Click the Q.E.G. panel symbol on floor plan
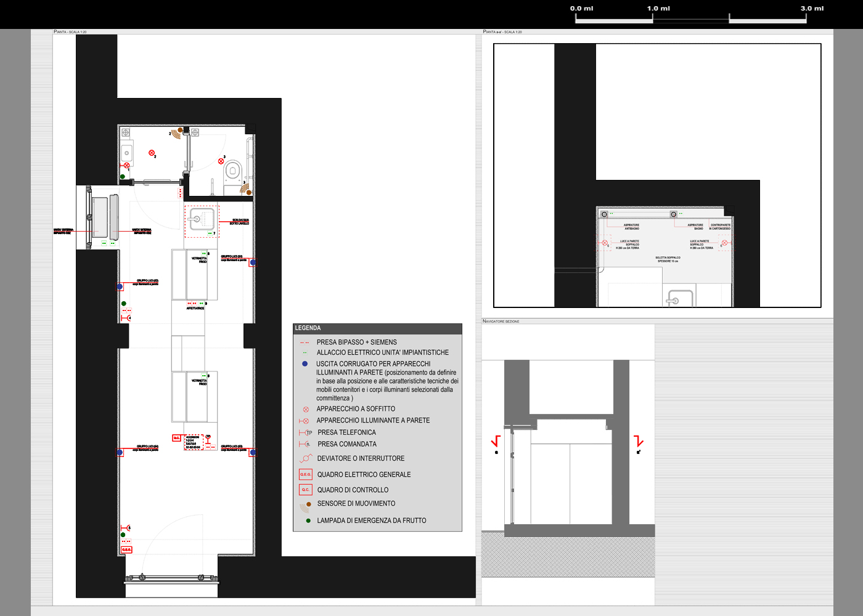The width and height of the screenshot is (863, 616). 126,549
